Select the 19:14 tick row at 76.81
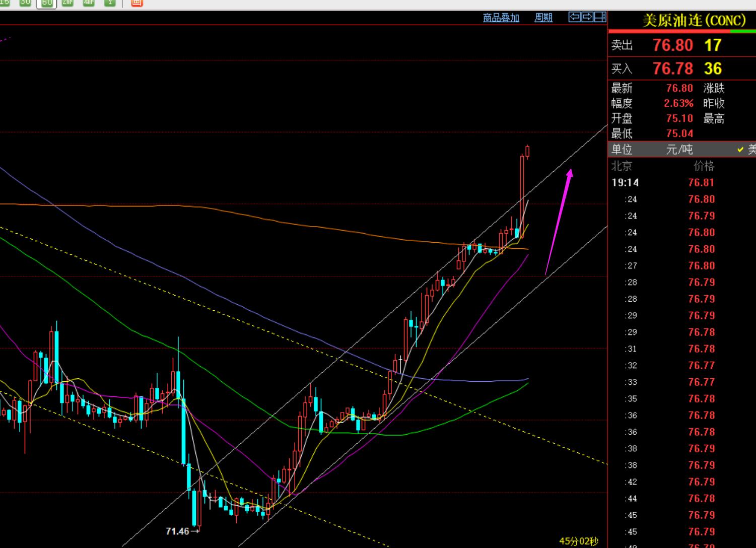This screenshot has width=756, height=548. coord(682,182)
